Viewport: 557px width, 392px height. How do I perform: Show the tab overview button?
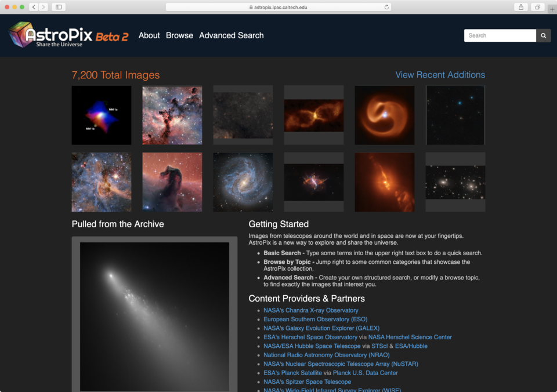pyautogui.click(x=537, y=7)
